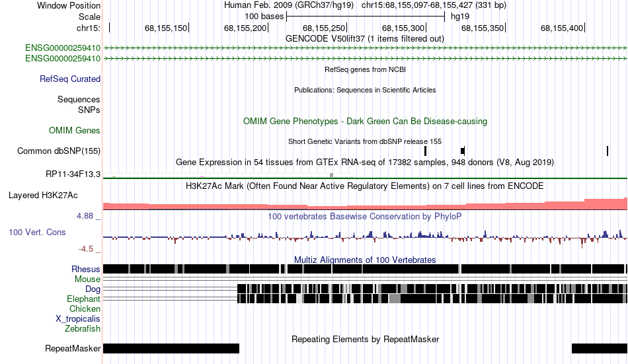Click the RepeatMasker block below 68,155,150

tap(171, 348)
